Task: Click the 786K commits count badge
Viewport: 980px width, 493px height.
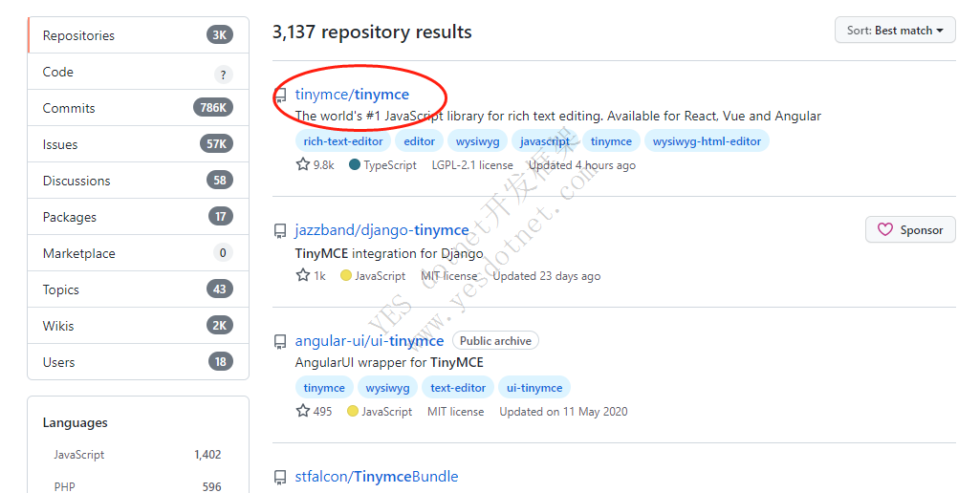Action: (213, 107)
